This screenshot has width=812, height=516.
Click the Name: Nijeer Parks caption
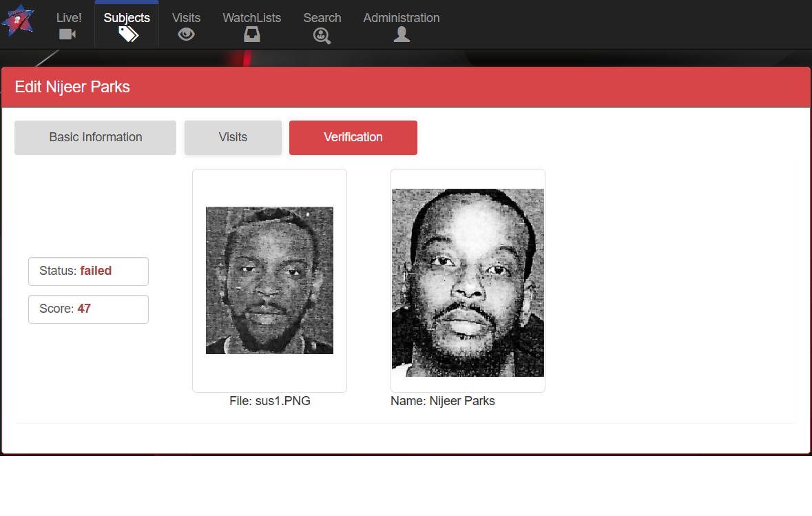[x=443, y=401]
